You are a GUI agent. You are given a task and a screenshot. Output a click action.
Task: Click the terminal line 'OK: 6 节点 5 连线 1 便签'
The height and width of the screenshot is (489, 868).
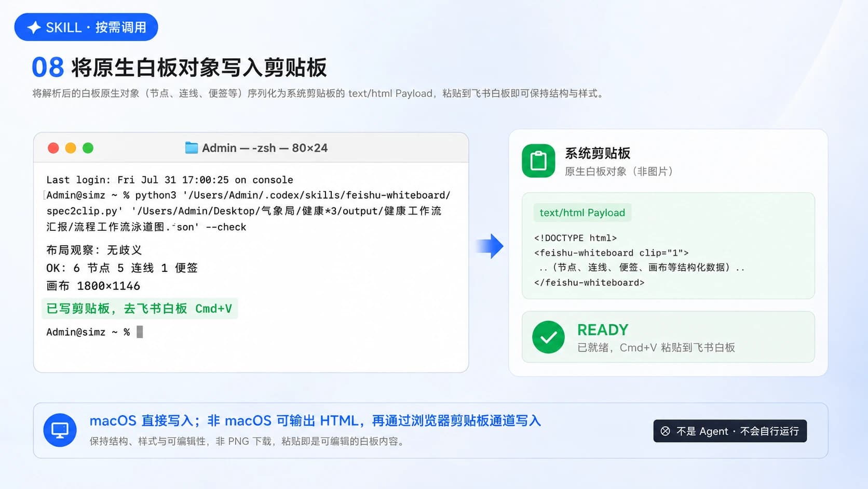point(122,268)
